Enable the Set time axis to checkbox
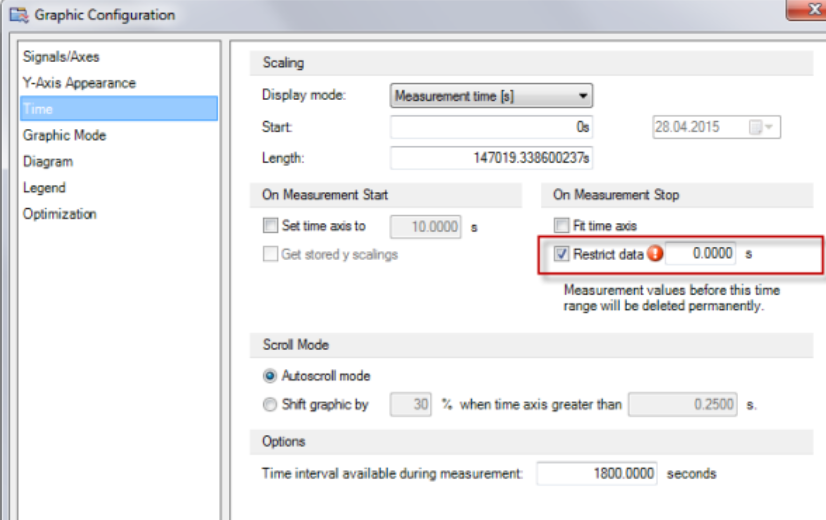 pos(269,226)
